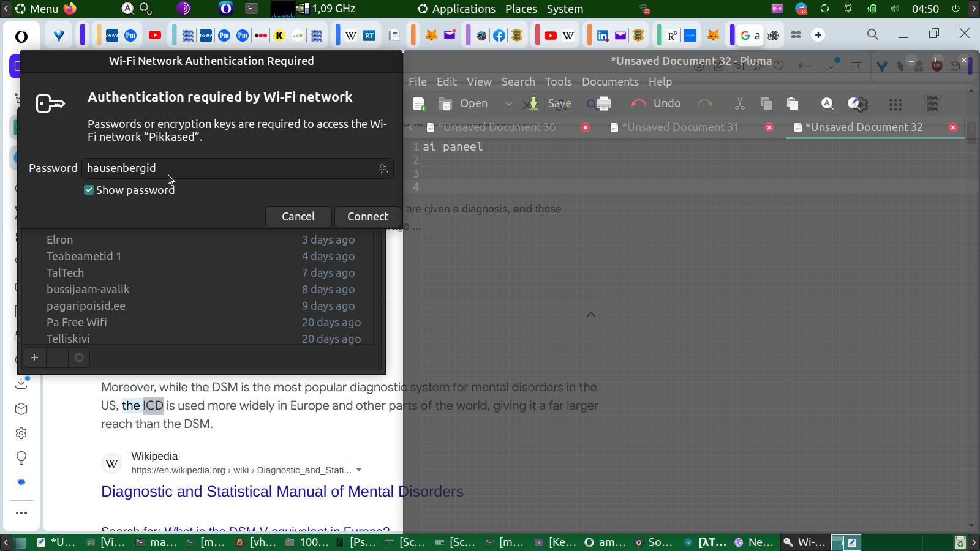980x551 pixels.
Task: Search open tabs with magnifier icon
Action: [873, 34]
